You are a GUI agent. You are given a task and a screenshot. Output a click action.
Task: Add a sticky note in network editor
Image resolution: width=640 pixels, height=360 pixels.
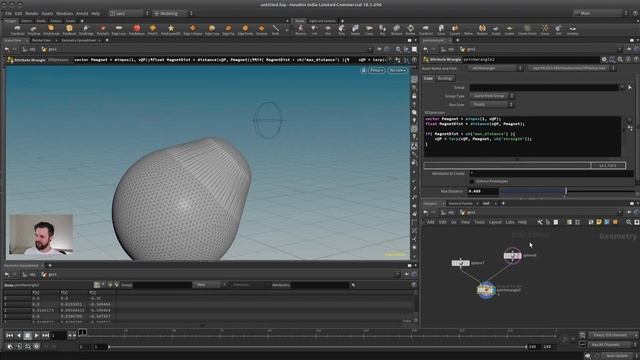click(x=599, y=222)
